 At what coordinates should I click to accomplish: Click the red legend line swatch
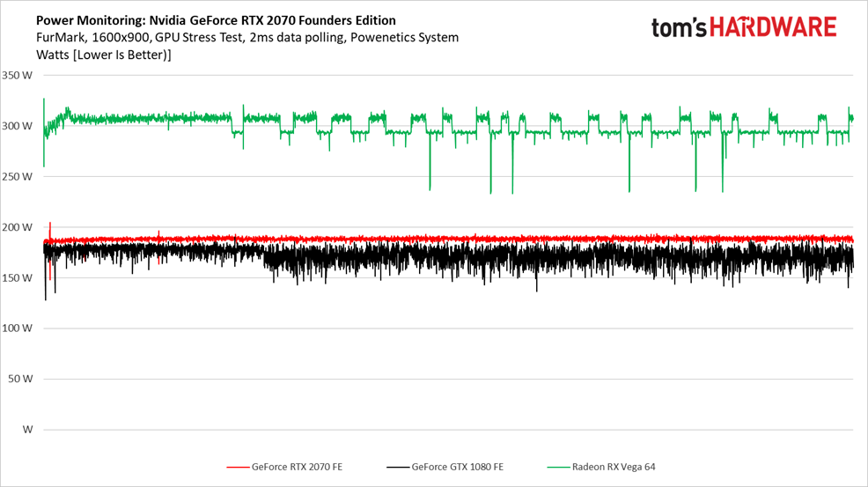(x=238, y=467)
